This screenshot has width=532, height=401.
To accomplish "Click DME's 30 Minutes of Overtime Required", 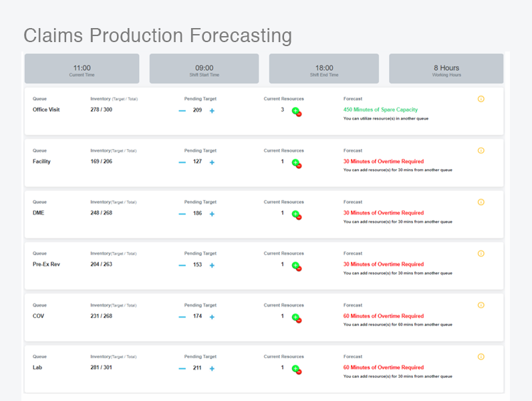I will (x=384, y=213).
